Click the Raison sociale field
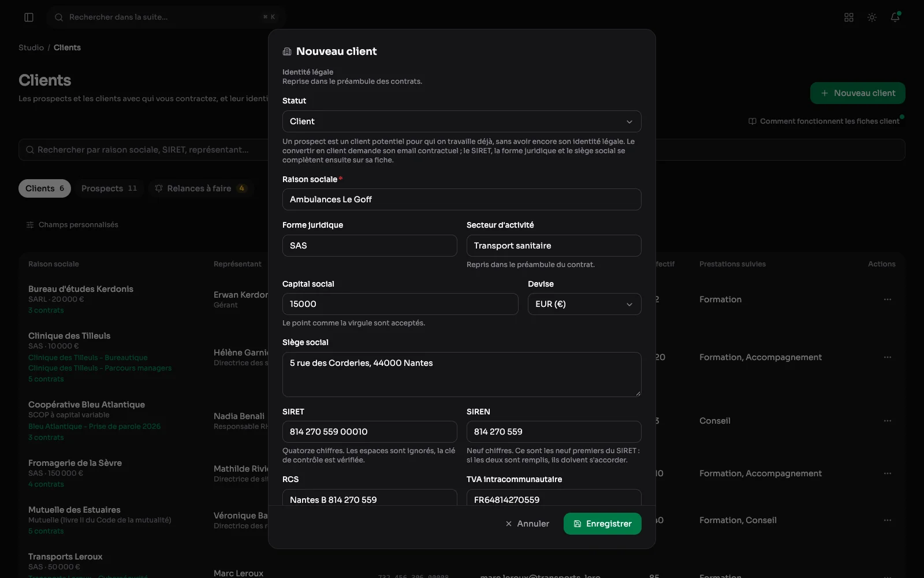924x578 pixels. [462, 199]
